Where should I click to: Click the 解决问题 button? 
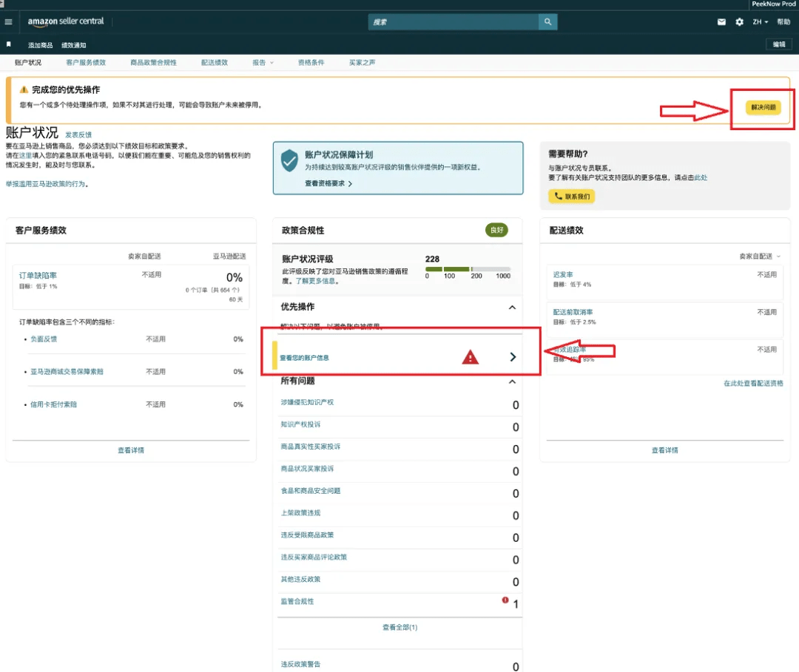(763, 108)
